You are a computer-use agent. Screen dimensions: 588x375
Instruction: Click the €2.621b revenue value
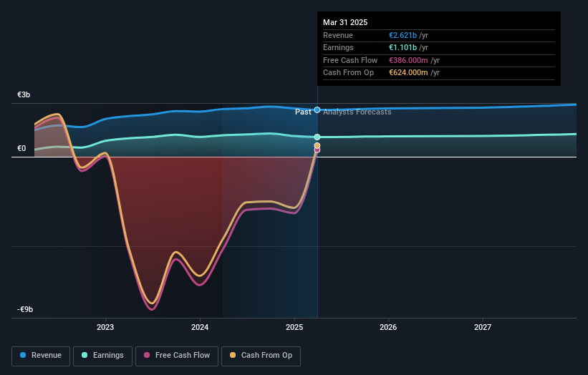point(403,35)
